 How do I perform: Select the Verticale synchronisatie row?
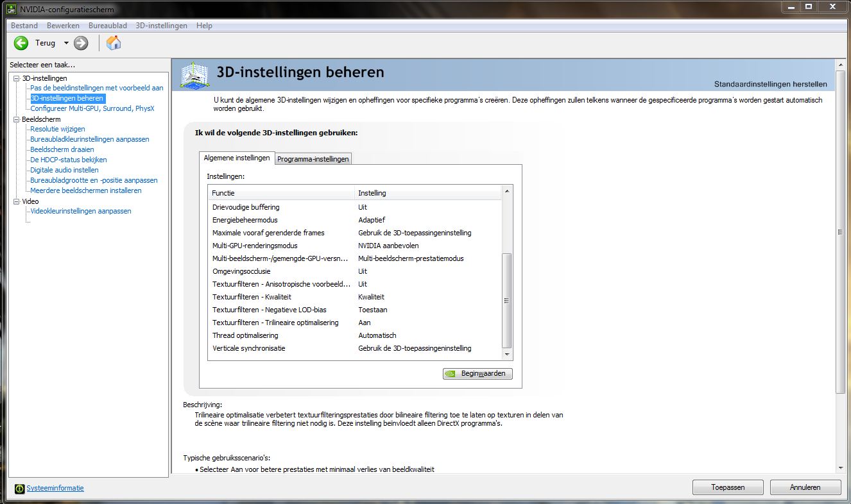tap(355, 348)
